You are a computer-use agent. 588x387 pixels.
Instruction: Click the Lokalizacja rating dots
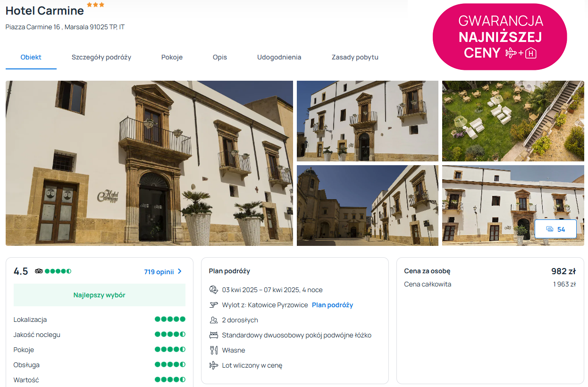click(x=170, y=320)
